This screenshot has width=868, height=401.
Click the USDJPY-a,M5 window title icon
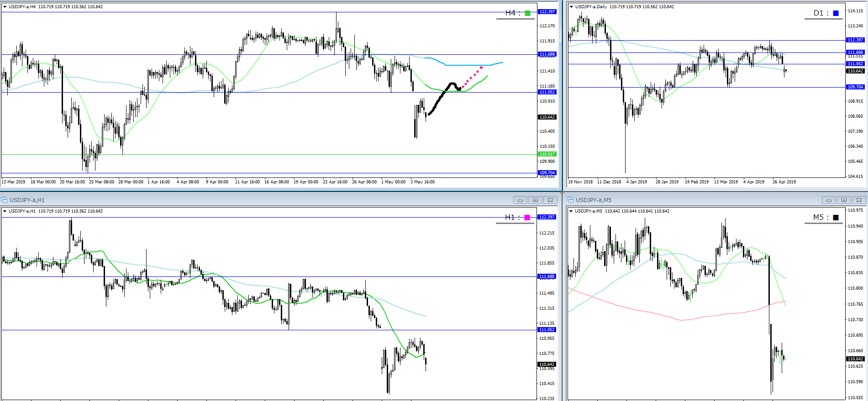point(570,200)
